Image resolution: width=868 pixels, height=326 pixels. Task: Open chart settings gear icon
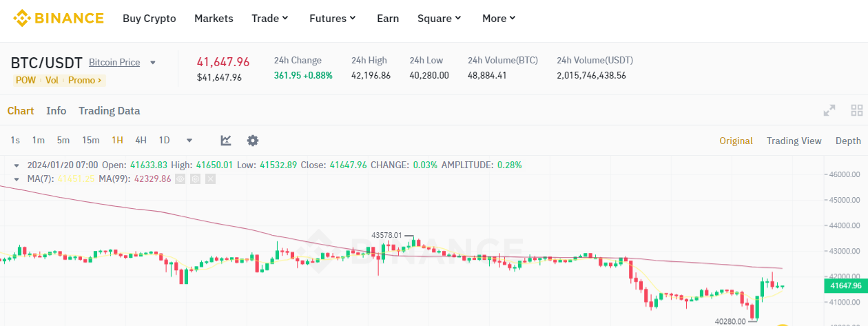tap(253, 140)
